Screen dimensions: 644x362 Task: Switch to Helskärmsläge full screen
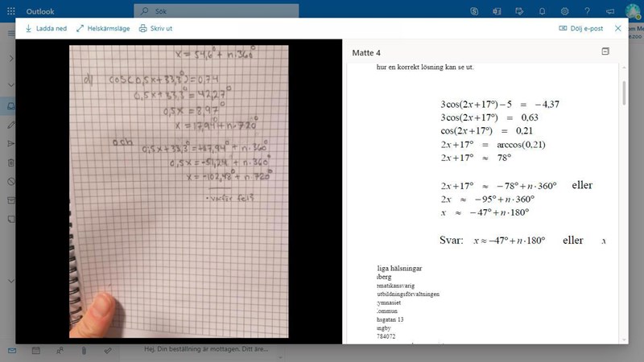pyautogui.click(x=103, y=28)
